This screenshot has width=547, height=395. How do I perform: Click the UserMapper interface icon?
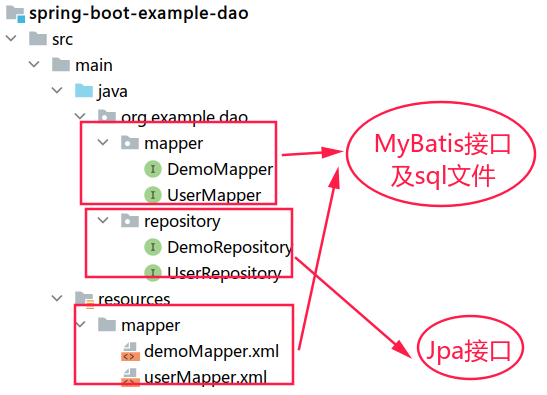click(153, 195)
